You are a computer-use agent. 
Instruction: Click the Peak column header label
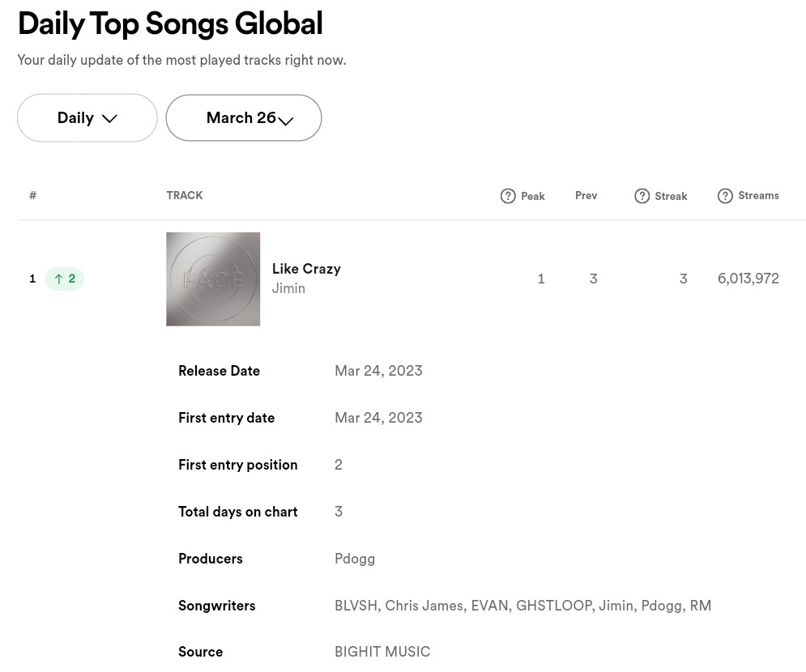tap(532, 196)
